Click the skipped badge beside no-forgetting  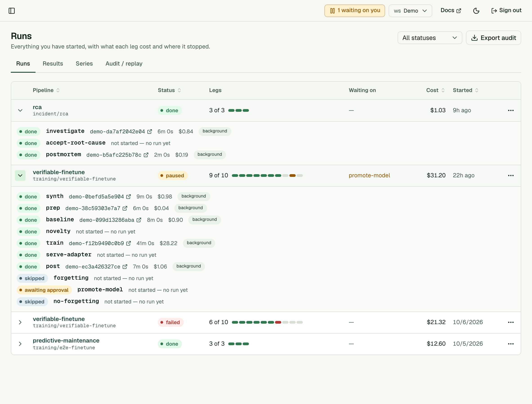(x=32, y=302)
